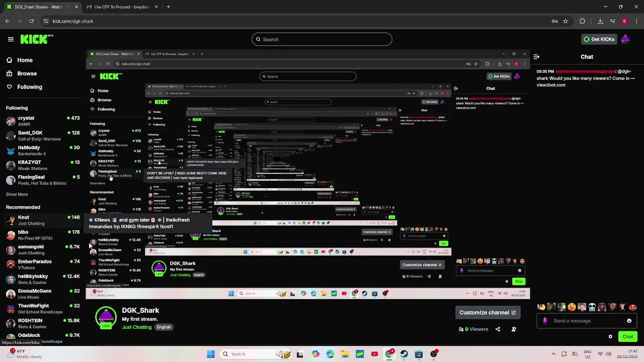This screenshot has width=644, height=362.
Task: Click the purple microphone chat icon
Action: click(545, 321)
